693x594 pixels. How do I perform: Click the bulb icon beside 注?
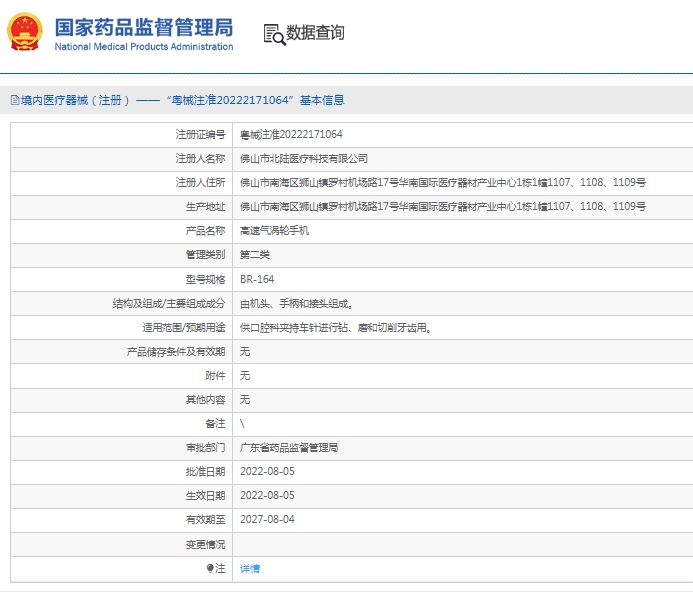(x=210, y=568)
